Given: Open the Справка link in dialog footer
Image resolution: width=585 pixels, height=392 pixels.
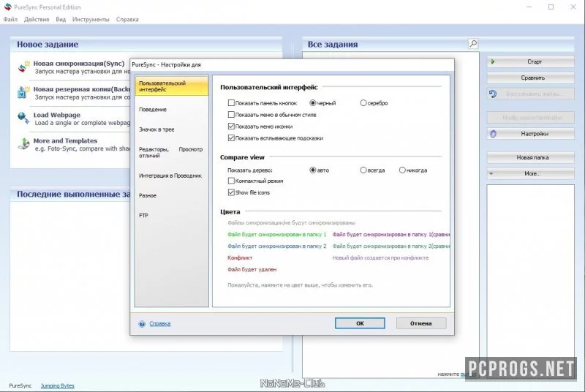Looking at the screenshot, I should point(159,323).
